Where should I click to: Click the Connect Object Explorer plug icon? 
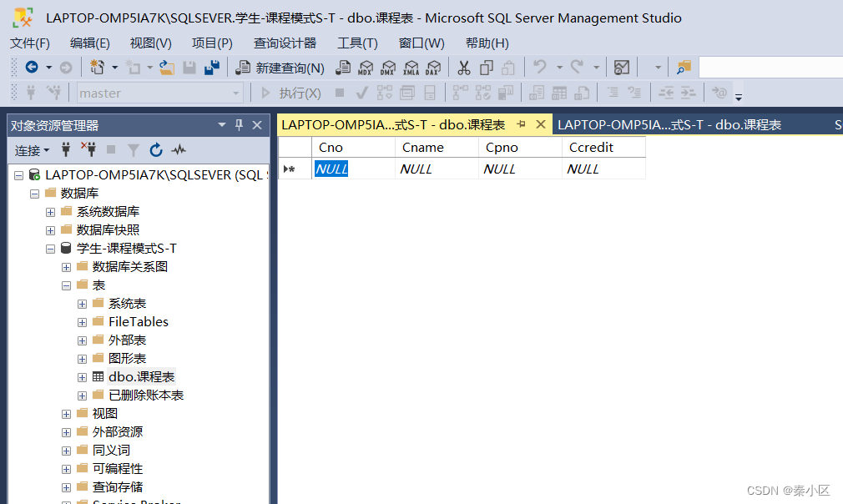66,150
